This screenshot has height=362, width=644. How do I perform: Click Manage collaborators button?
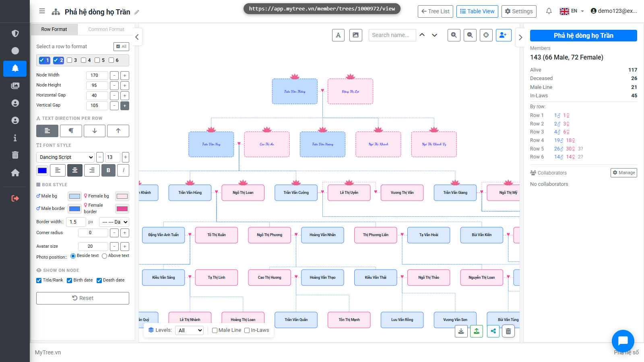point(623,173)
